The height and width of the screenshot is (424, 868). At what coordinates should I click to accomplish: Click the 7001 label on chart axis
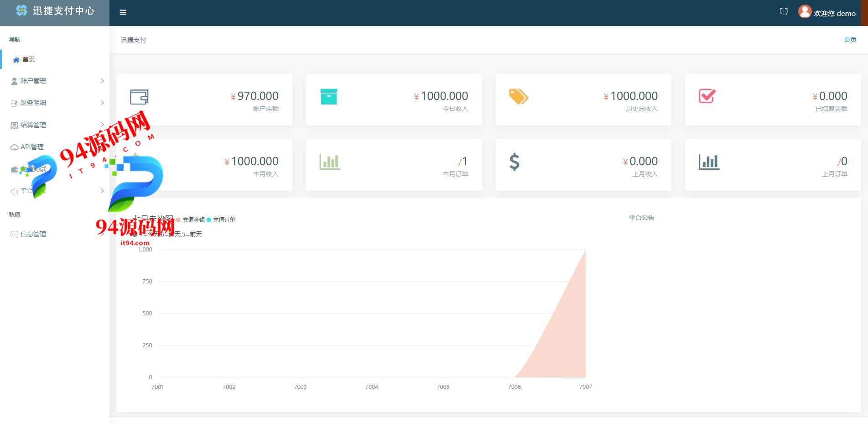(x=157, y=387)
